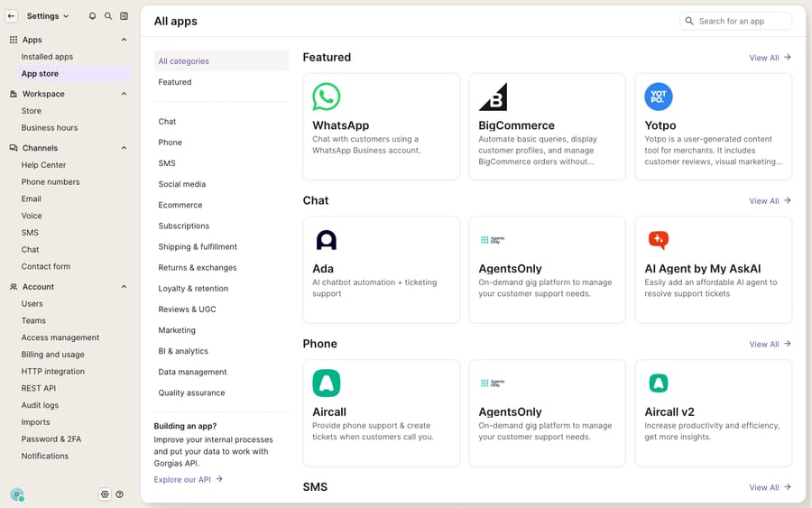Image resolution: width=812 pixels, height=508 pixels.
Task: Focus the Search for an app field
Action: (x=735, y=22)
